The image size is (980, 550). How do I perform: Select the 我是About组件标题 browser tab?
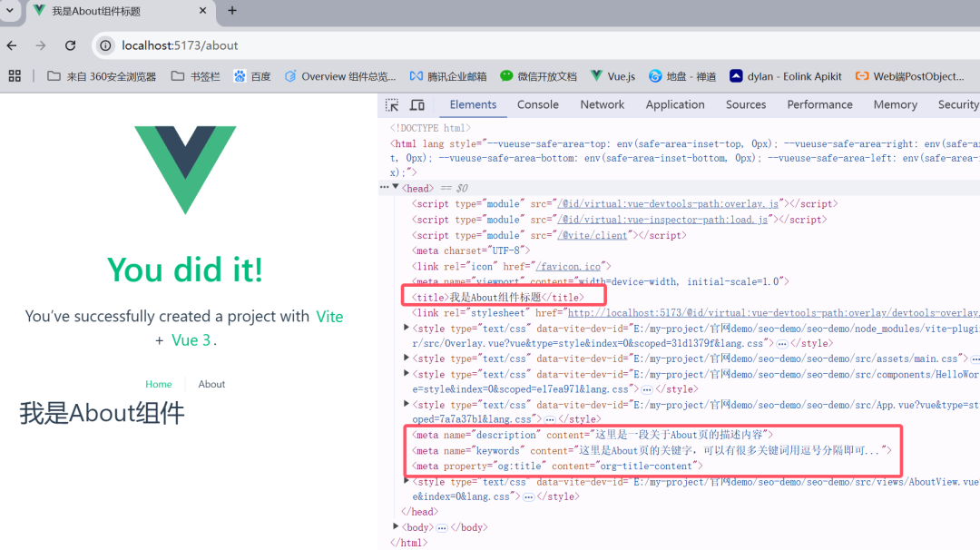[119, 11]
